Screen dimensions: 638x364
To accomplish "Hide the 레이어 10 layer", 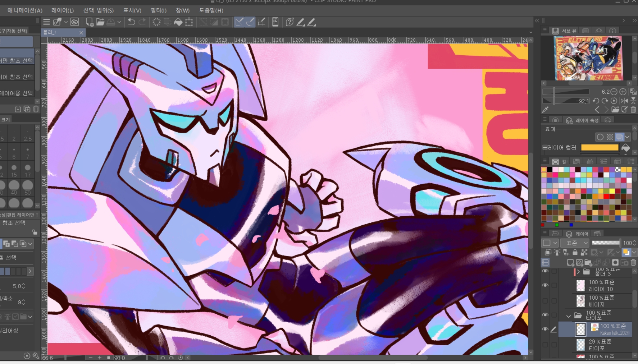I will coord(545,285).
